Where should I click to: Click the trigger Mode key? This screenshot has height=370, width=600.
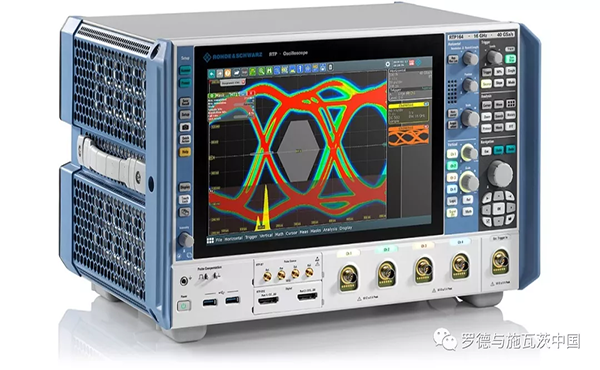[511, 82]
